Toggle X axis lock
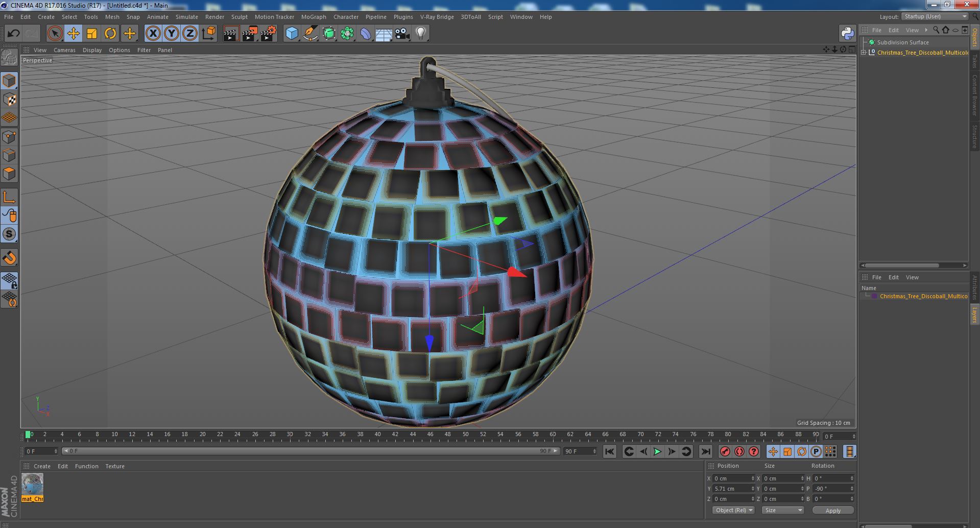The width and height of the screenshot is (980, 528). 153,34
